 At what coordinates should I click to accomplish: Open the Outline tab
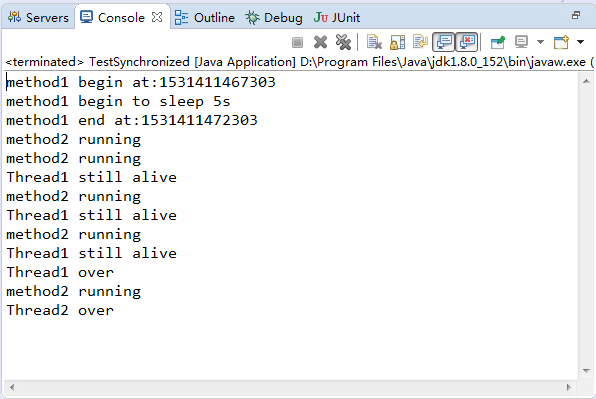[205, 17]
